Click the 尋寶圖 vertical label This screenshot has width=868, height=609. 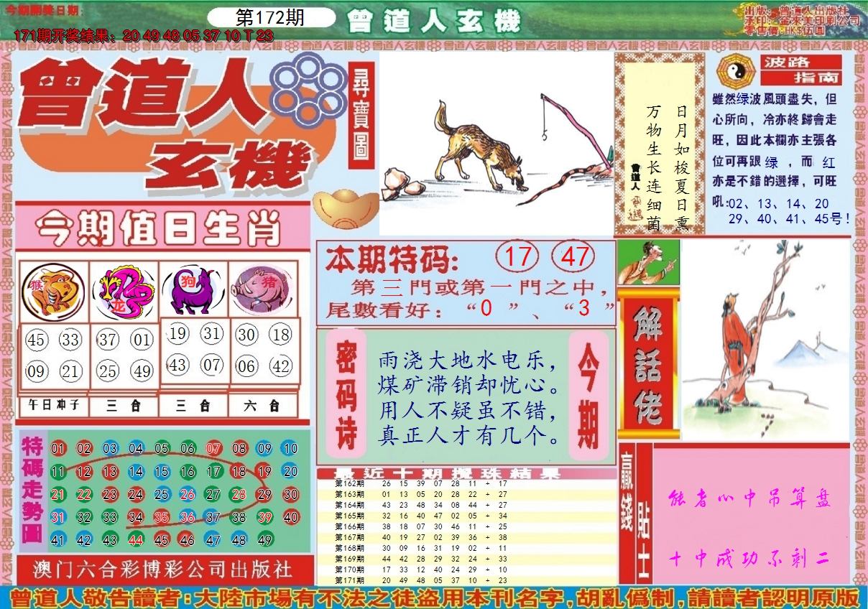click(361, 116)
